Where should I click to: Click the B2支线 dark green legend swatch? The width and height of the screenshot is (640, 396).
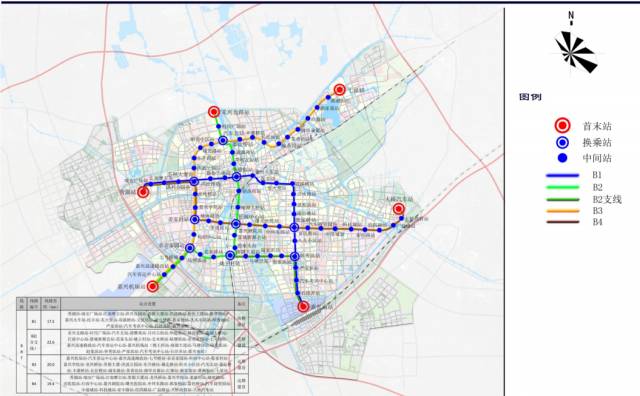(x=562, y=200)
